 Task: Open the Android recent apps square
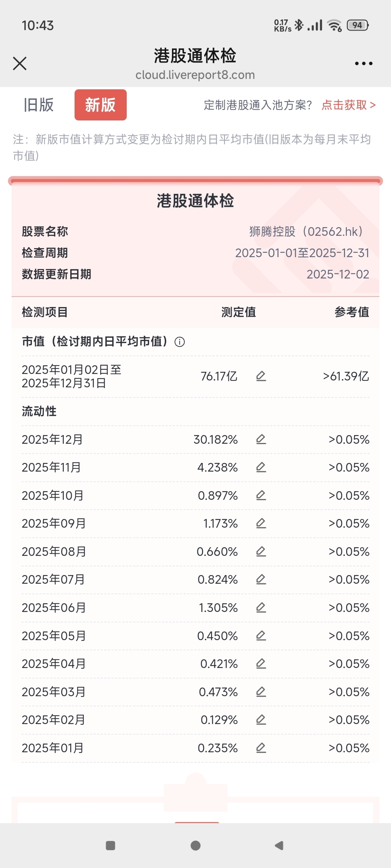pos(110,846)
